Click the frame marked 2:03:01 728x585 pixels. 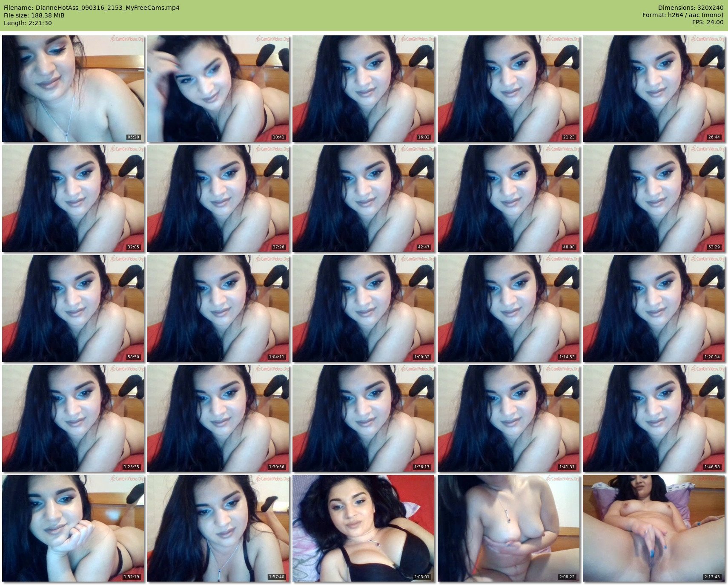click(x=364, y=528)
